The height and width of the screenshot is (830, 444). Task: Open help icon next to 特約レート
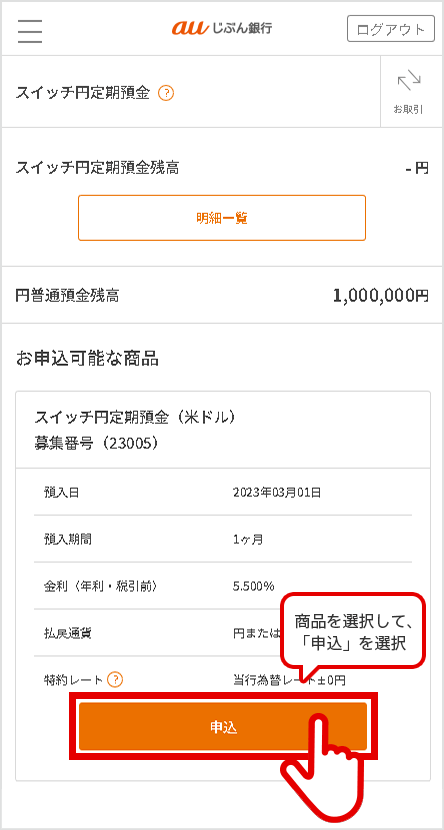pyautogui.click(x=115, y=680)
